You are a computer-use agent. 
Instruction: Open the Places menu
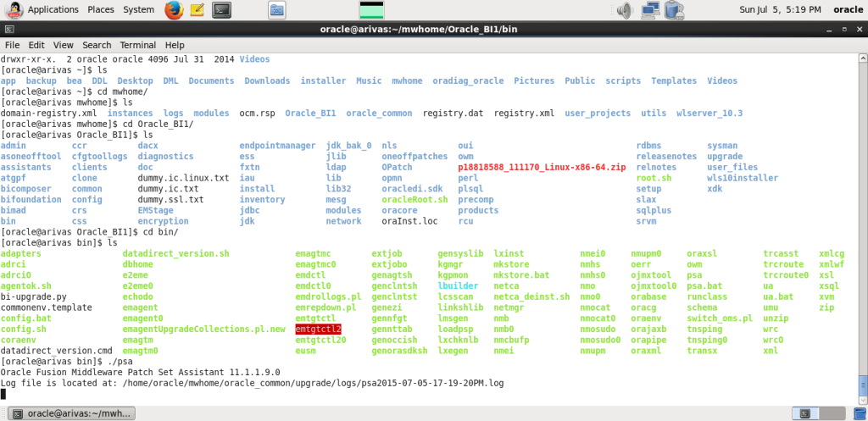click(101, 9)
